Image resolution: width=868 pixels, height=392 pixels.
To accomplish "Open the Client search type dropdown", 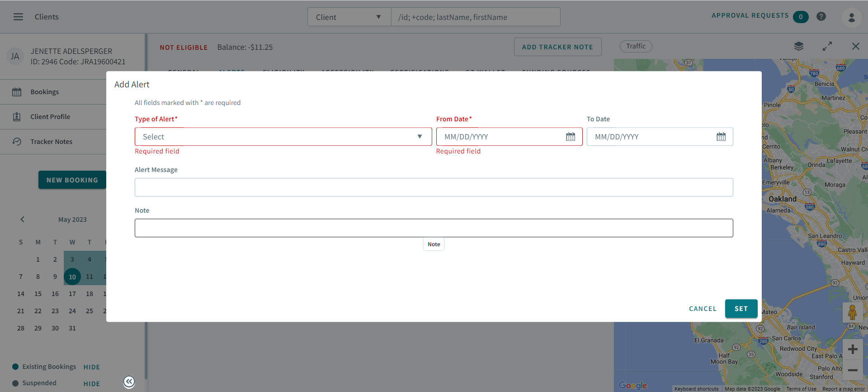I will click(x=349, y=17).
